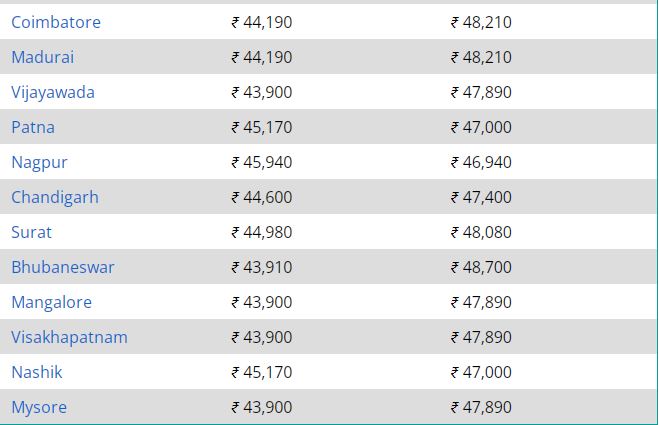Click Bhubaneswar's ₹ 43,910 price cell

262,267
